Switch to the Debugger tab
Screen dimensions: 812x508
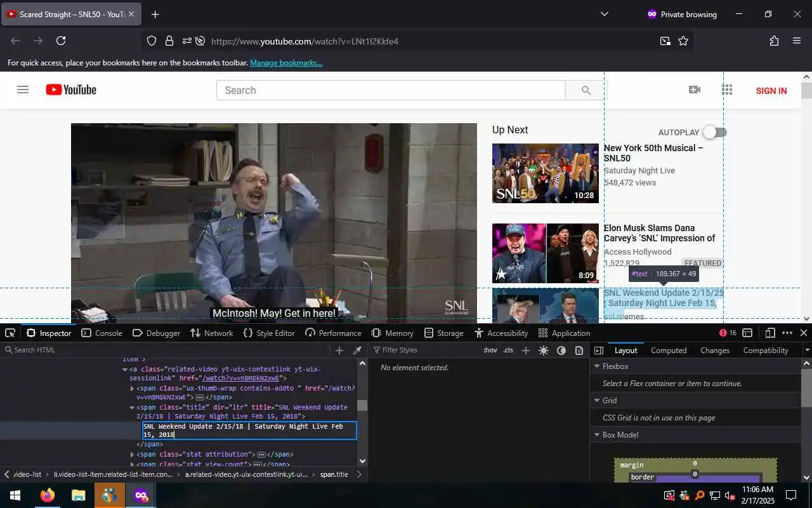pyautogui.click(x=156, y=333)
